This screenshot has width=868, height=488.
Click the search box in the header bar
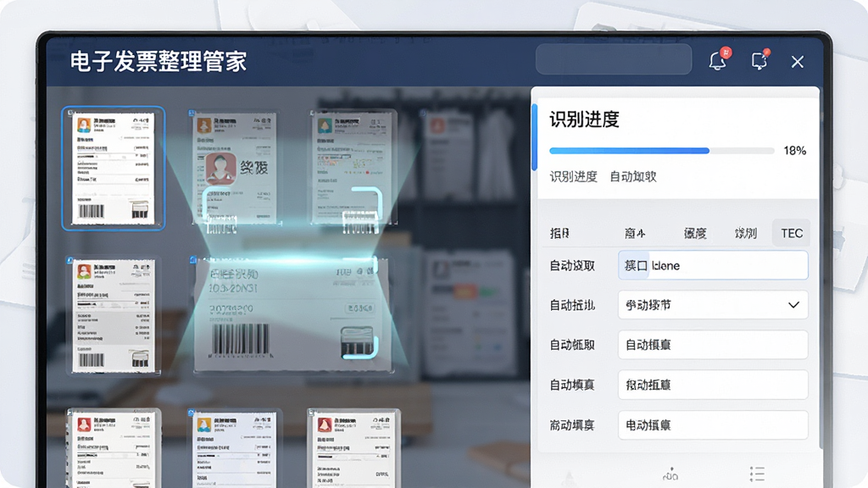(614, 58)
